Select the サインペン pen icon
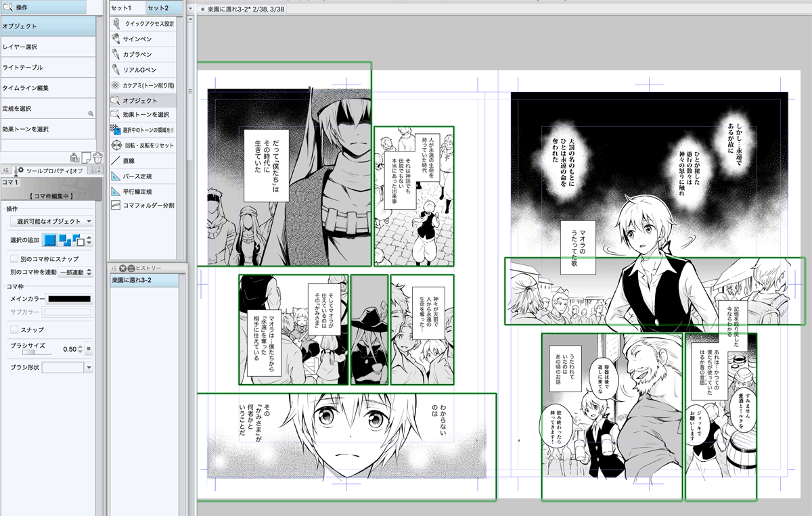The width and height of the screenshot is (812, 516). click(x=116, y=39)
